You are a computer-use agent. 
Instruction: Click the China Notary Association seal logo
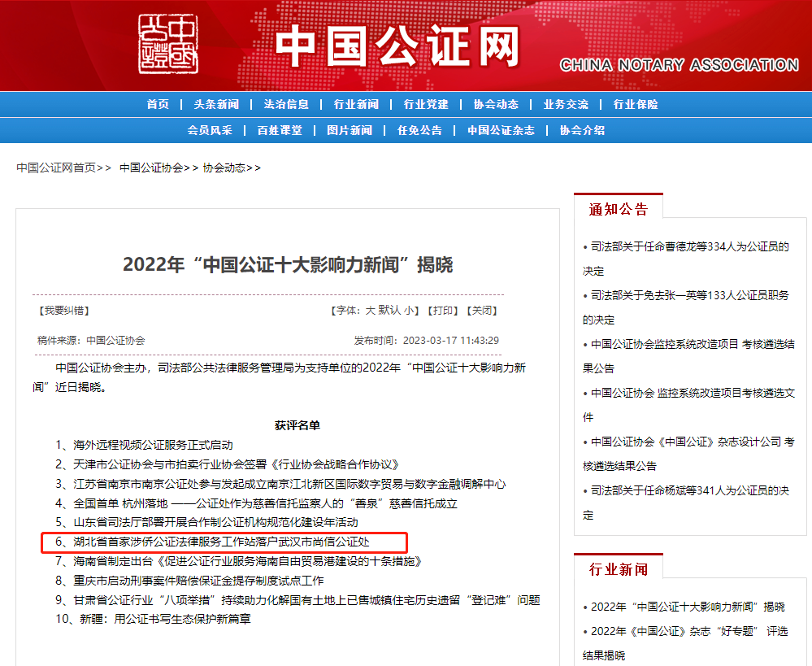tap(167, 44)
